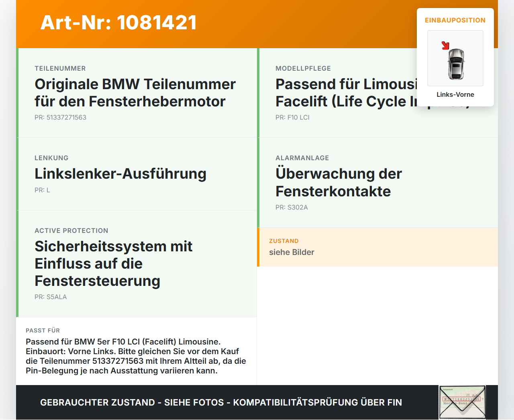The width and height of the screenshot is (514, 420).
Task: Click the ZUSTAND label
Action: [284, 241]
